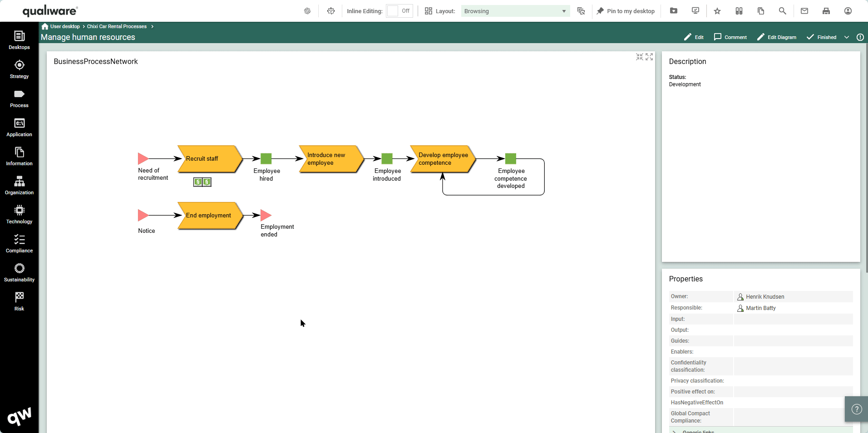868x433 pixels.
Task: Open the Layout Browsing dropdown
Action: [x=515, y=11]
